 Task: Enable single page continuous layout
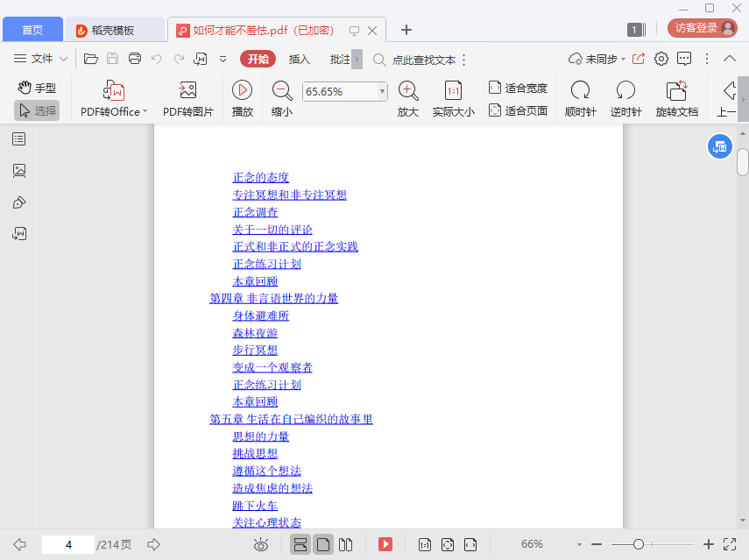(300, 544)
